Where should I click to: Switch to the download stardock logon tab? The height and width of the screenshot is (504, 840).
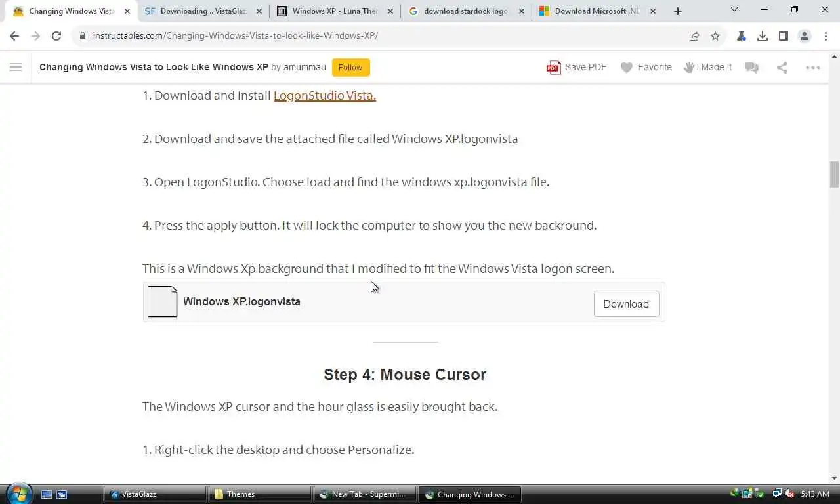coord(467,11)
